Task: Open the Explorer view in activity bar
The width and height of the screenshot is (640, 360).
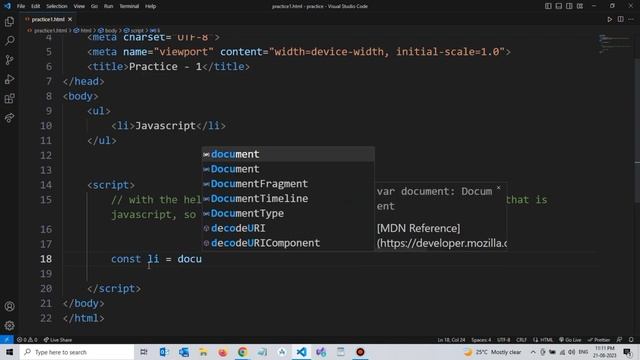Action: (9, 22)
